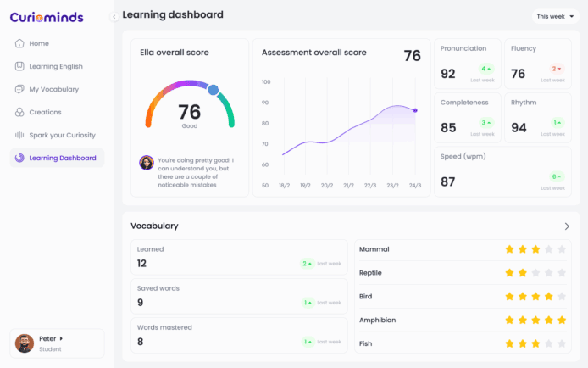Click the Spark your Curiosity waveform icon
Viewport: 588px width, 368px height.
(19, 135)
